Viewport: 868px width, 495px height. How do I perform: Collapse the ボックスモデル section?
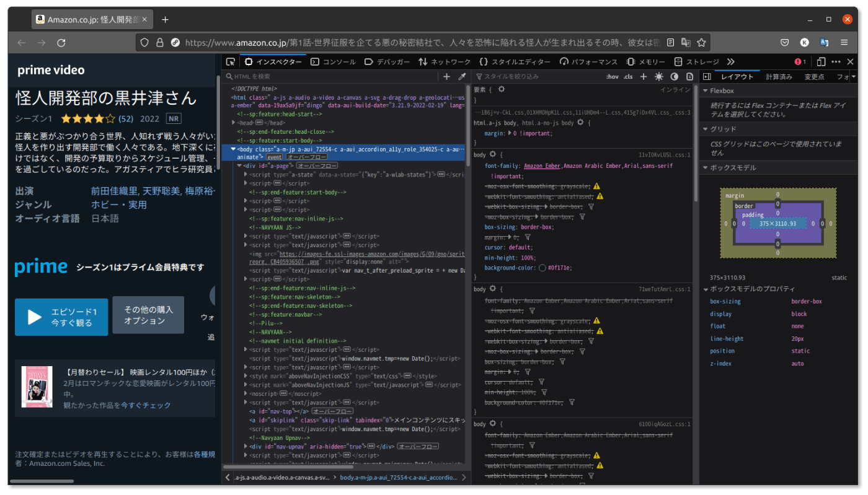[x=705, y=167]
